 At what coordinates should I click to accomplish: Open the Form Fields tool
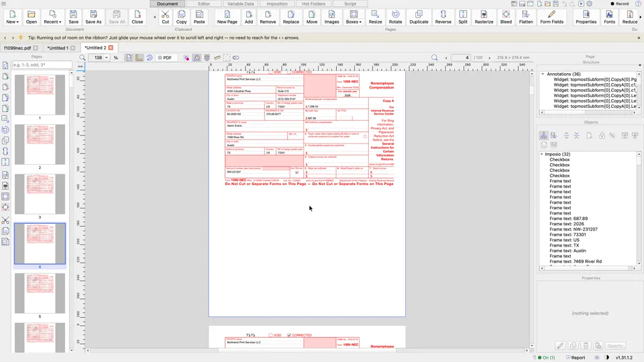click(551, 17)
